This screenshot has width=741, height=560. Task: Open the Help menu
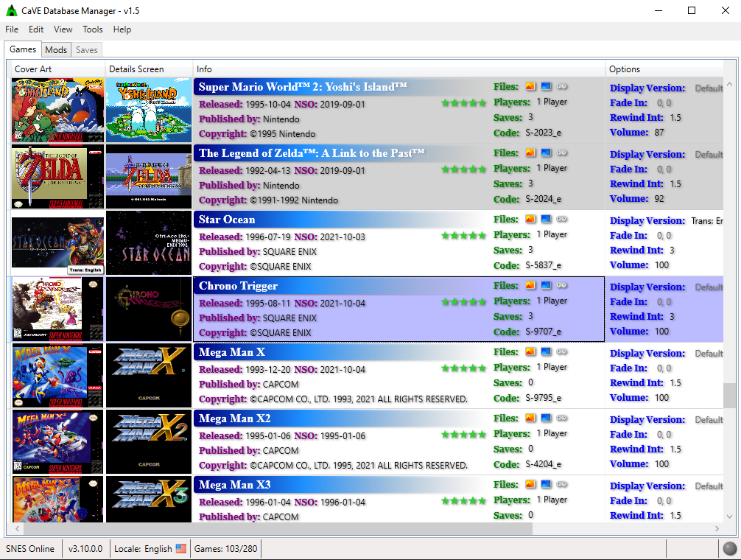point(122,29)
